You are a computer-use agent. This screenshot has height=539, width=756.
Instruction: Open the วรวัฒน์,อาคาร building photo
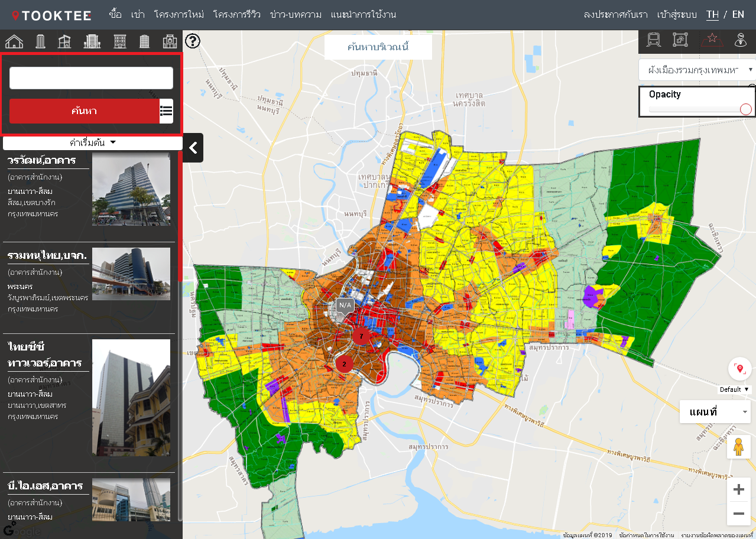click(x=131, y=189)
